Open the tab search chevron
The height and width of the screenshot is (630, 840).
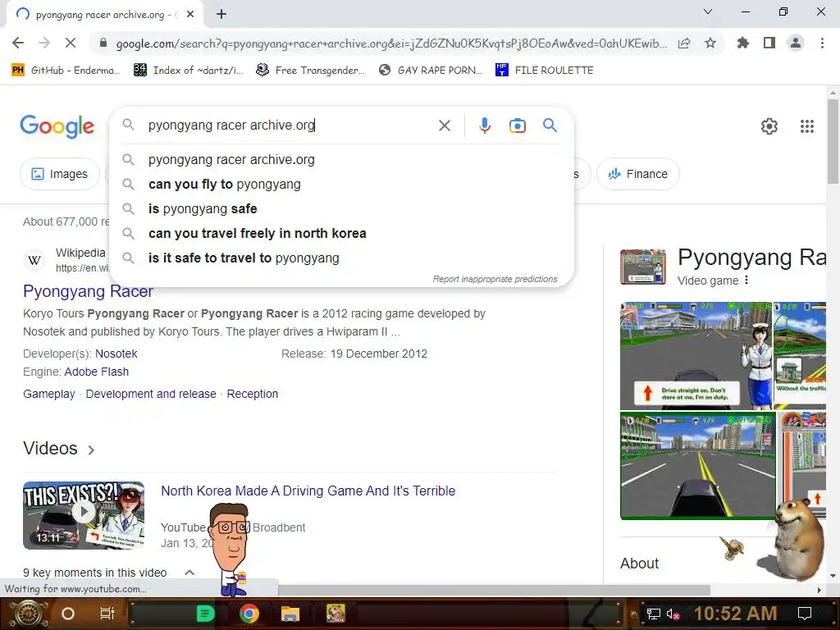click(708, 11)
